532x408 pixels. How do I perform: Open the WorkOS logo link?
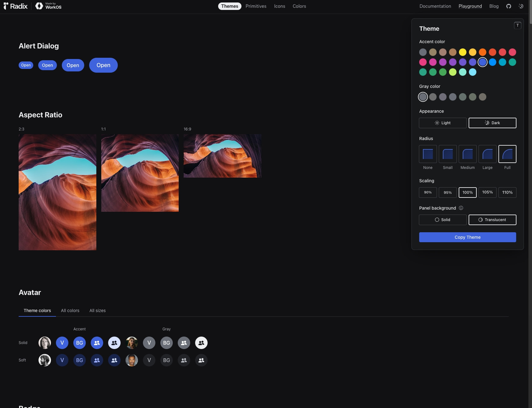tap(48, 6)
